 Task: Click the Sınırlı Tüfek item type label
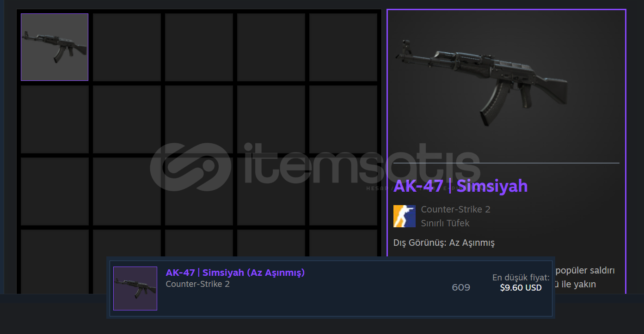tap(445, 223)
